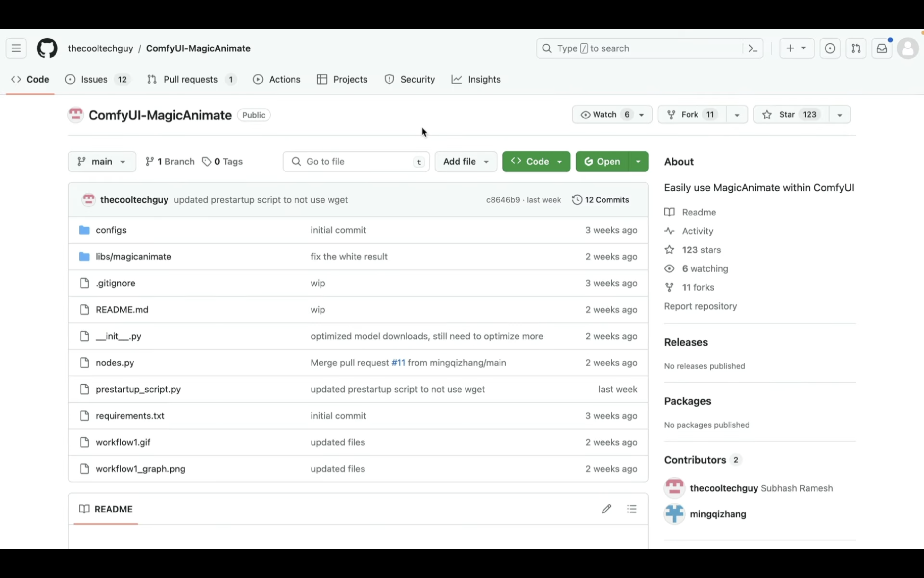Expand the Fork options dropdown arrow
924x578 pixels.
(737, 114)
